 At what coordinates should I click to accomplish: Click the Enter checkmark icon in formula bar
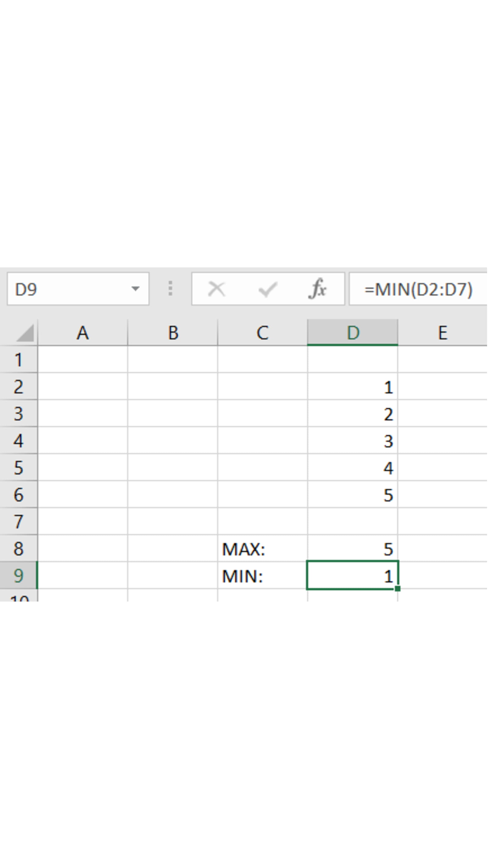click(x=267, y=289)
